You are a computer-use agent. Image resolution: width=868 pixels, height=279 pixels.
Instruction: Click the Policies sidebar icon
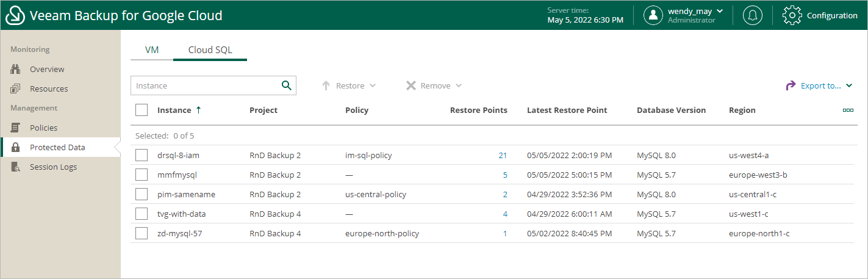click(16, 128)
